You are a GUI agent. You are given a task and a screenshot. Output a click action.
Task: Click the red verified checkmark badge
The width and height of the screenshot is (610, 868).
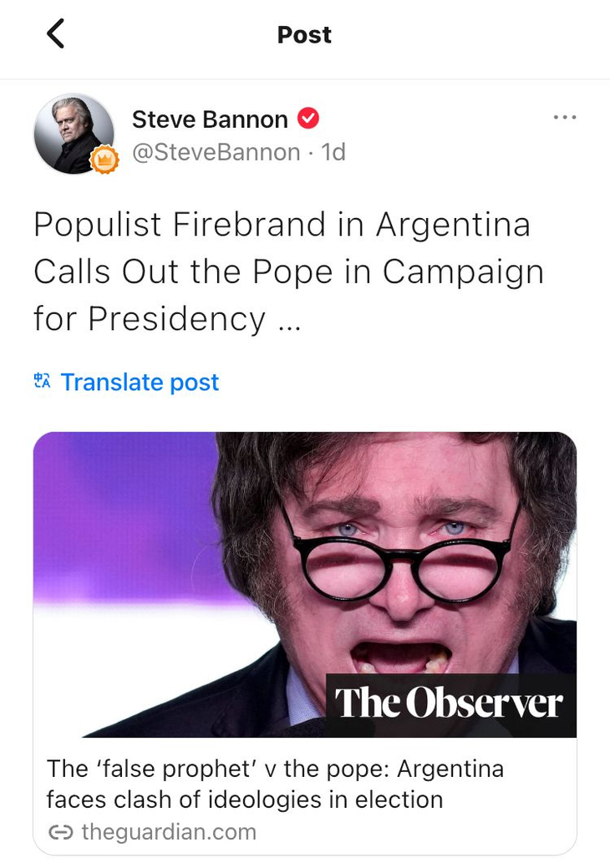tap(308, 119)
